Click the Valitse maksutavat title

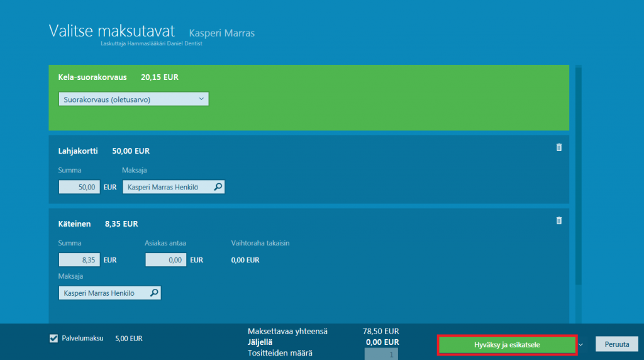point(112,31)
